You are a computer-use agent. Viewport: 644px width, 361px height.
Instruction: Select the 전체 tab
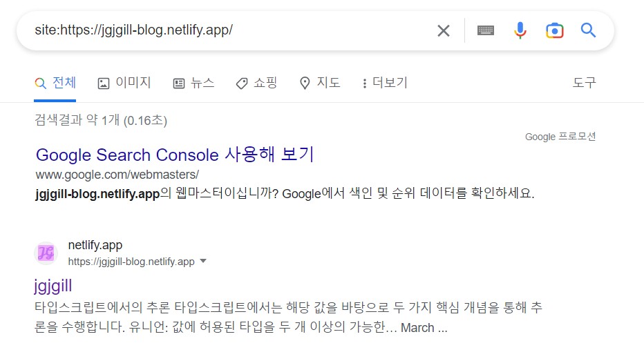pyautogui.click(x=55, y=83)
